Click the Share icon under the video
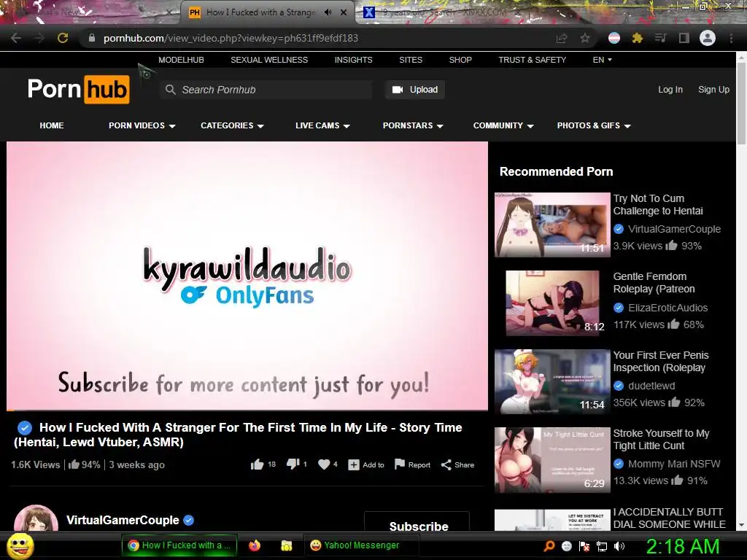 pos(446,464)
